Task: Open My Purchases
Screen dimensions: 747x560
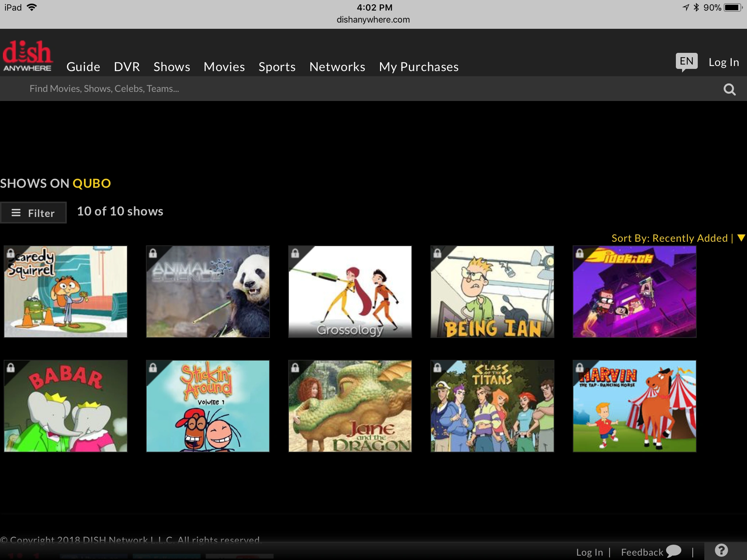Action: [x=418, y=67]
